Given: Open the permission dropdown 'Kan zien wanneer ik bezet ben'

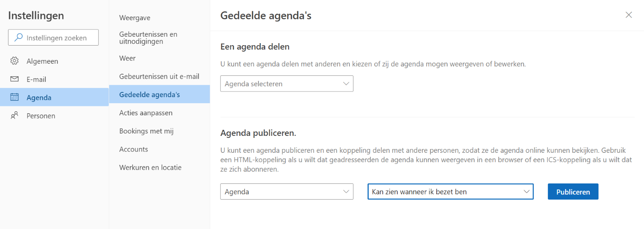Looking at the screenshot, I should click(x=450, y=192).
